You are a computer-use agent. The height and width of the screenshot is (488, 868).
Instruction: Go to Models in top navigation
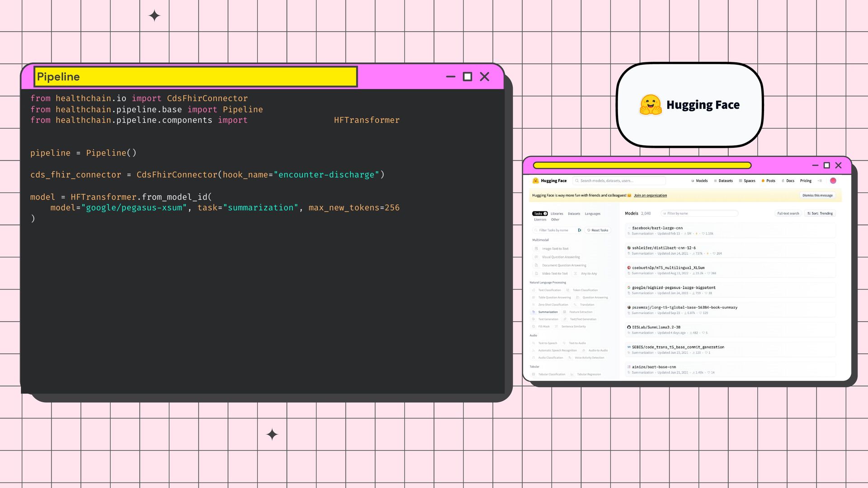pos(699,181)
